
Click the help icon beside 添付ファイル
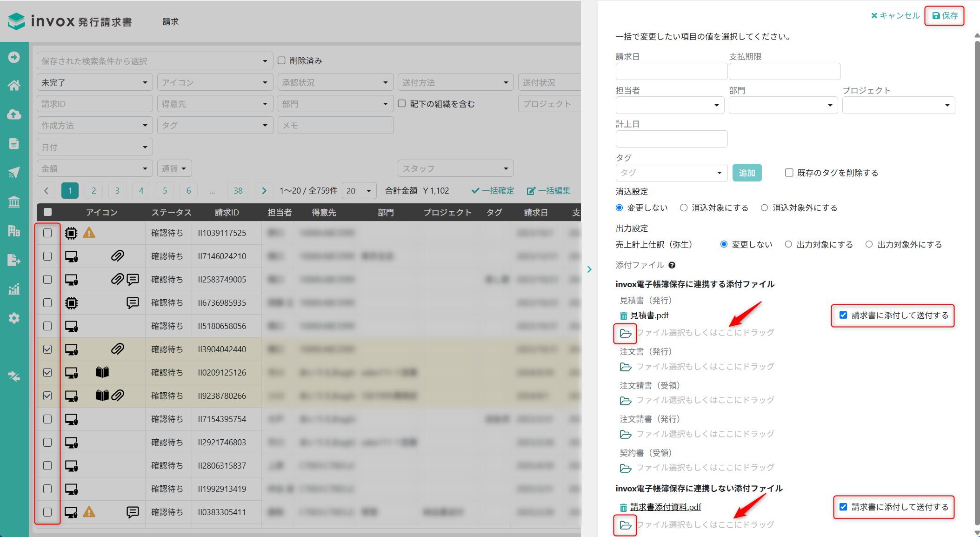tap(672, 265)
